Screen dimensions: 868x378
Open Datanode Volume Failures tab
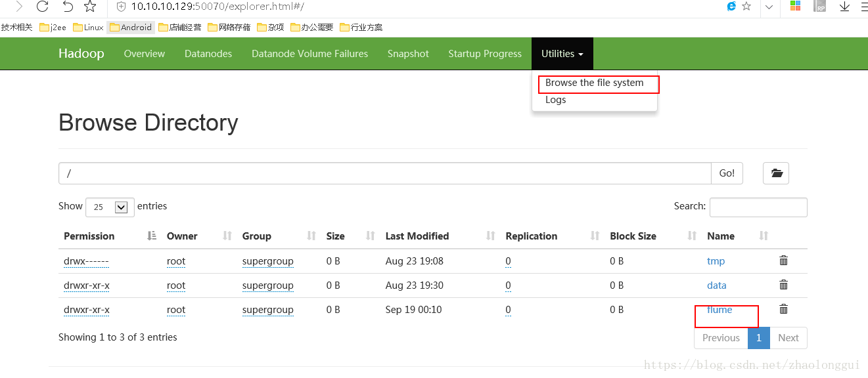[x=309, y=54]
